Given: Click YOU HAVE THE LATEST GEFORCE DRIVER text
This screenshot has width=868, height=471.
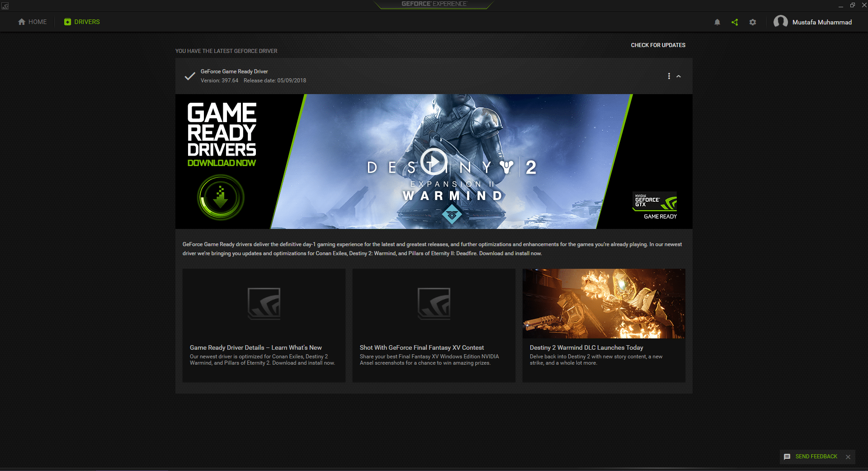Looking at the screenshot, I should pos(226,51).
